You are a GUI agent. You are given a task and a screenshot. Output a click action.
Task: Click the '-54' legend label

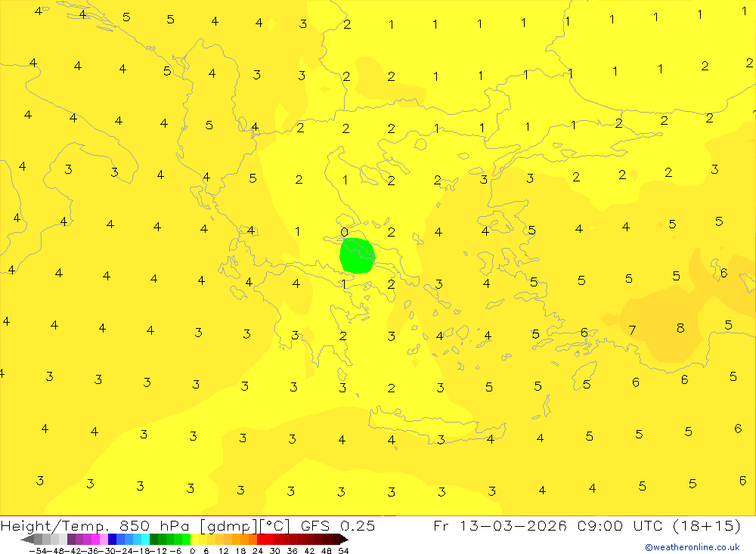pyautogui.click(x=38, y=551)
